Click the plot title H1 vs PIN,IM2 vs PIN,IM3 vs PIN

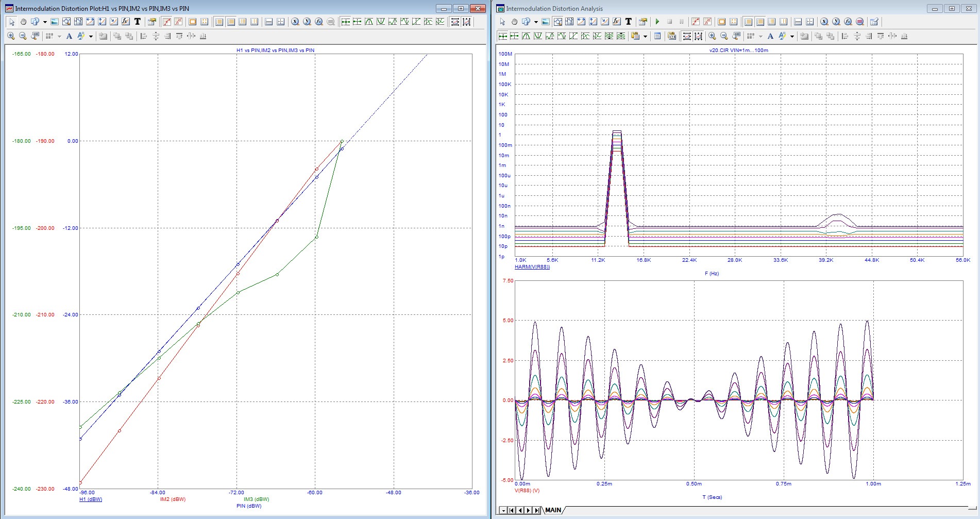(x=275, y=51)
